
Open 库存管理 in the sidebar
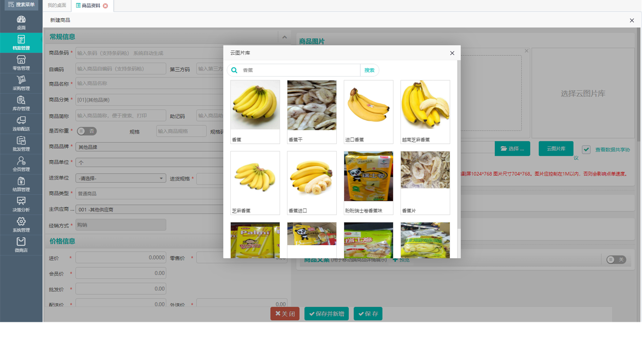click(21, 103)
